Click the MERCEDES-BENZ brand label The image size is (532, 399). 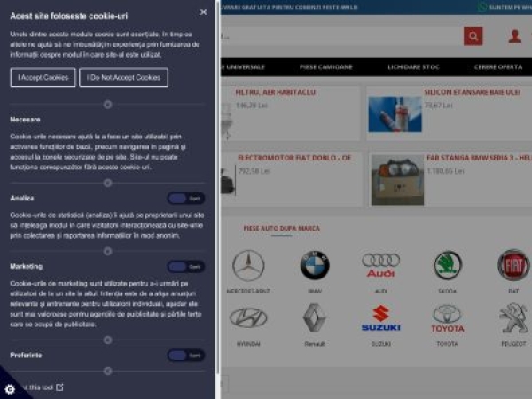point(248,291)
